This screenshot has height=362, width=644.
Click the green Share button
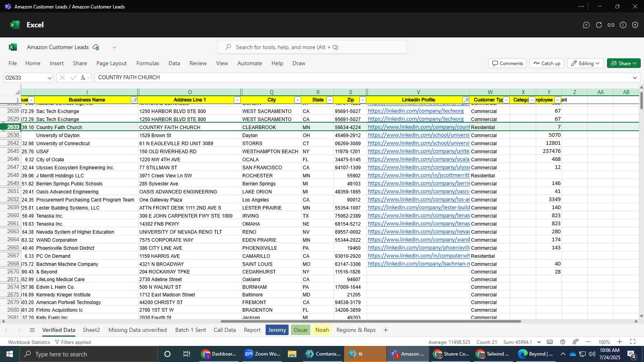[x=623, y=63]
